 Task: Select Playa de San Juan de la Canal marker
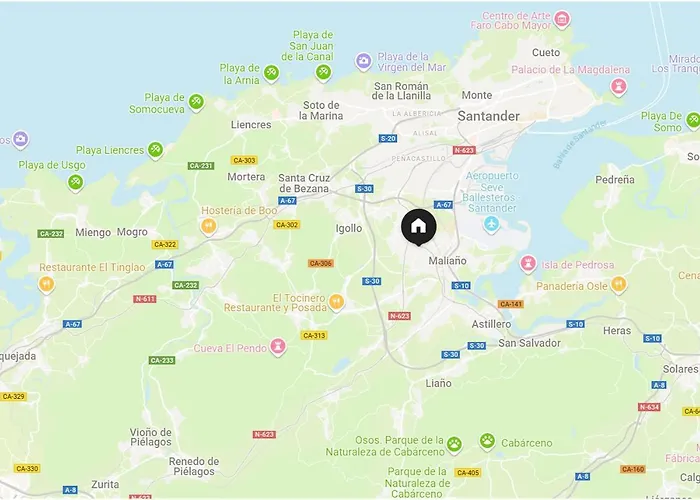(323, 72)
